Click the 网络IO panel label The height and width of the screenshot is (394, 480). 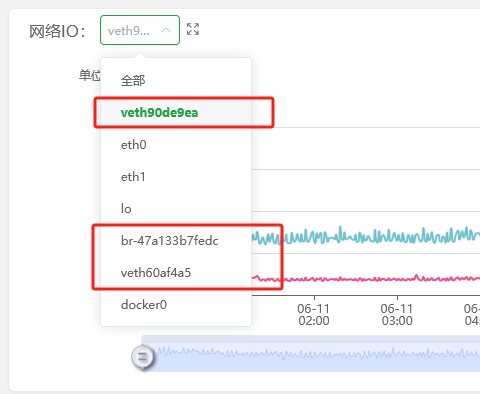point(57,31)
